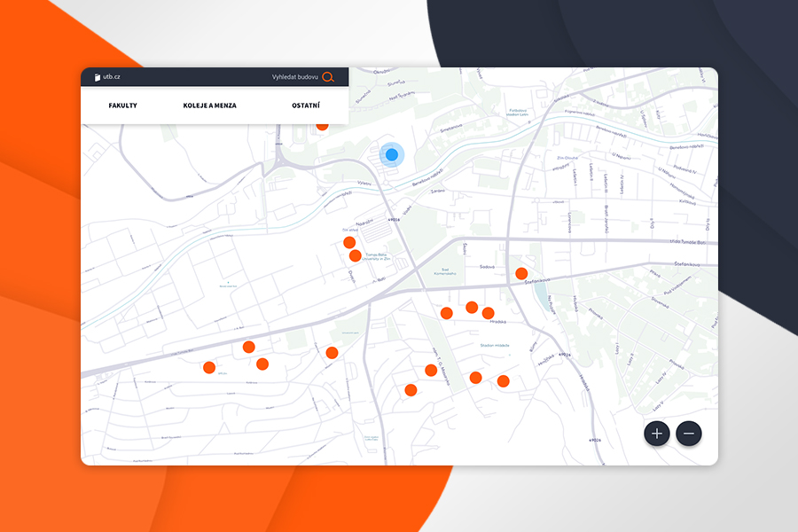This screenshot has height=532, width=798.
Task: Click marker beside Tomas Bata University label
Action: 356,255
